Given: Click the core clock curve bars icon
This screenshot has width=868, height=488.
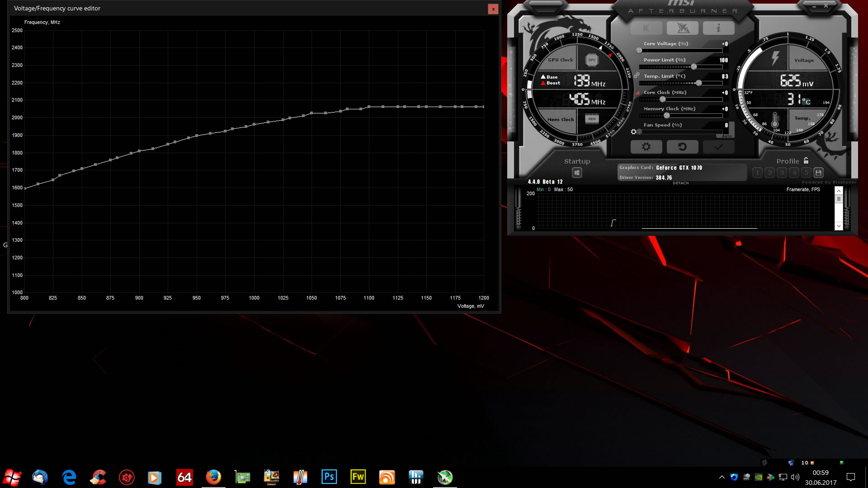Looking at the screenshot, I should (x=637, y=93).
